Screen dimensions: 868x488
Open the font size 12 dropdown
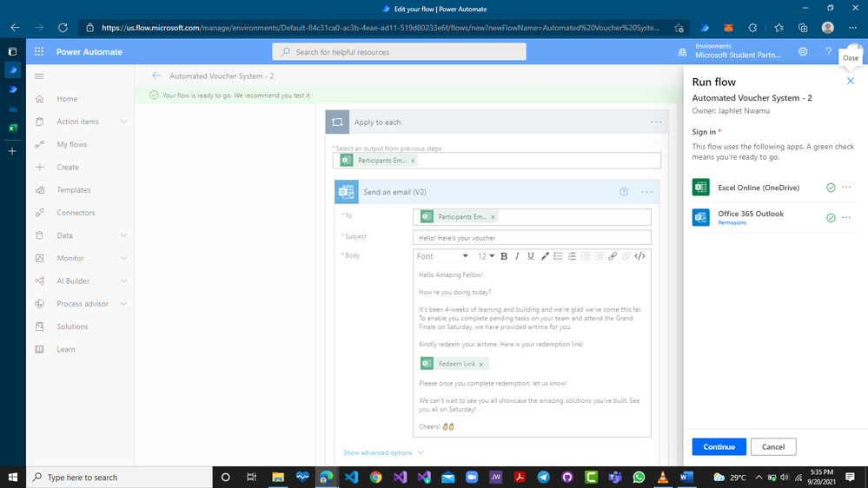click(486, 256)
